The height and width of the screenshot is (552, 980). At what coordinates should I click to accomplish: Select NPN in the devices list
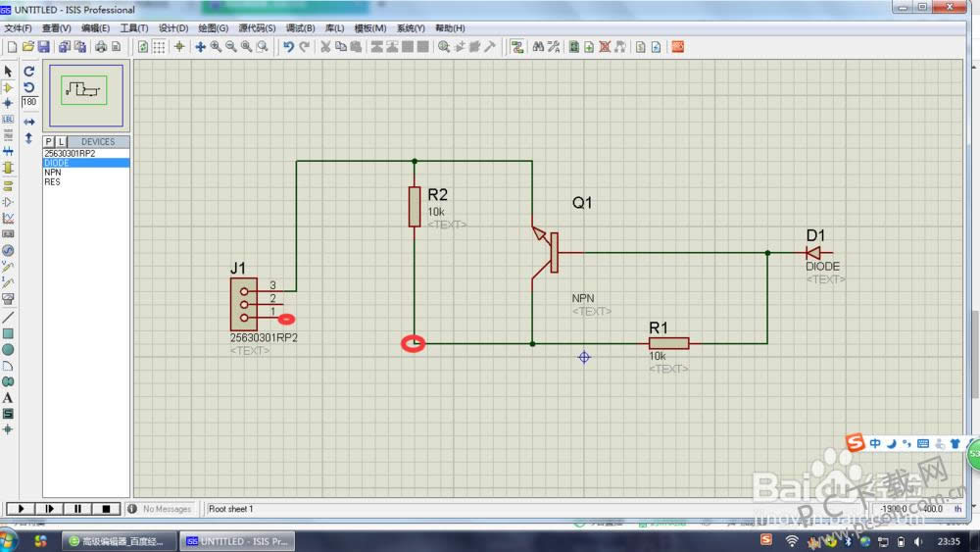coord(53,173)
